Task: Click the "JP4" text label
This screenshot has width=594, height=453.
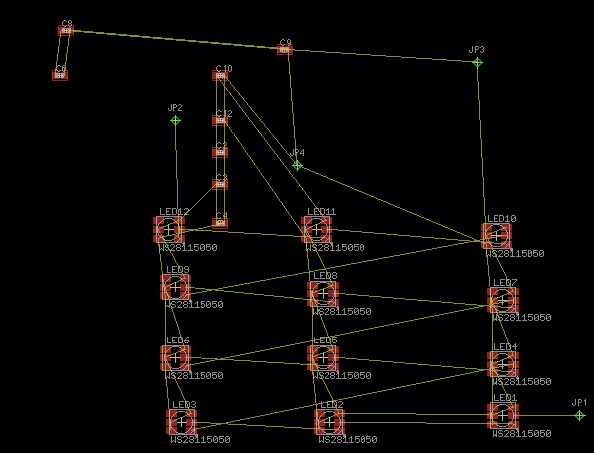Action: coord(297,153)
